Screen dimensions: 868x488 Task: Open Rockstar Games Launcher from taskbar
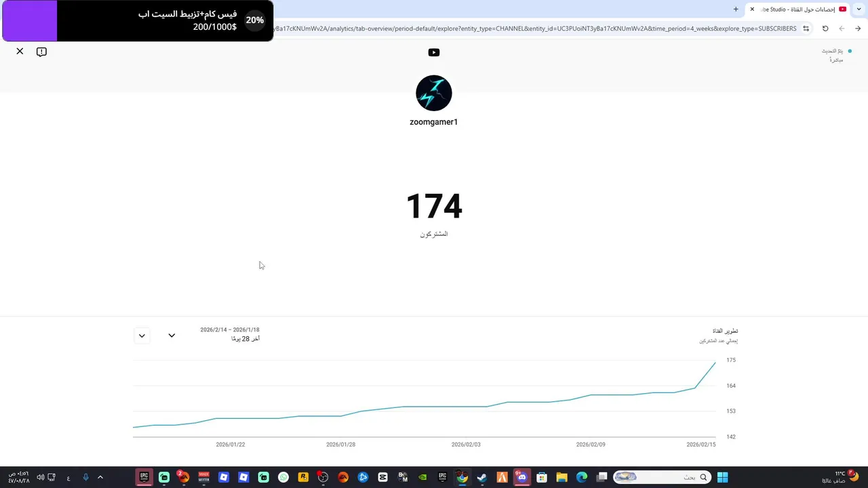(x=303, y=477)
